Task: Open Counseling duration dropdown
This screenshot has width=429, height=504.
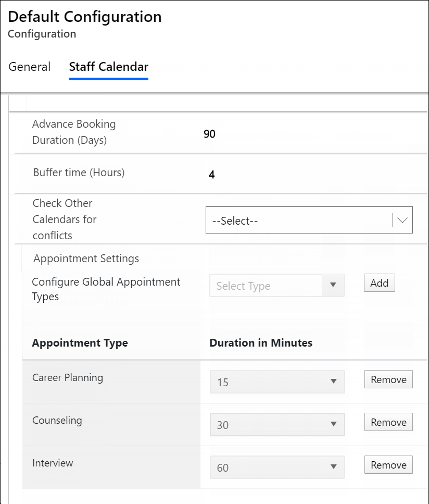Action: (268, 425)
